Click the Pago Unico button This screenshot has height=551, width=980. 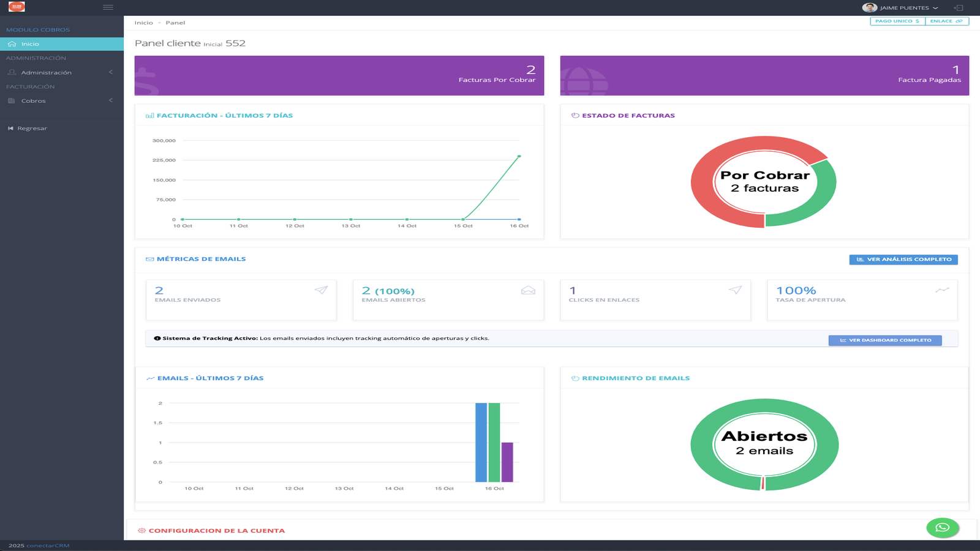pyautogui.click(x=897, y=21)
